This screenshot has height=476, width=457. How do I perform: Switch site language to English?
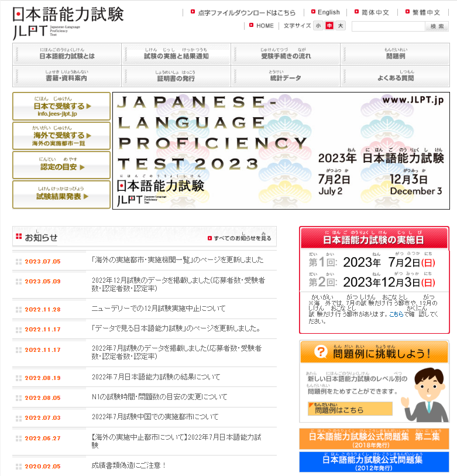(329, 12)
